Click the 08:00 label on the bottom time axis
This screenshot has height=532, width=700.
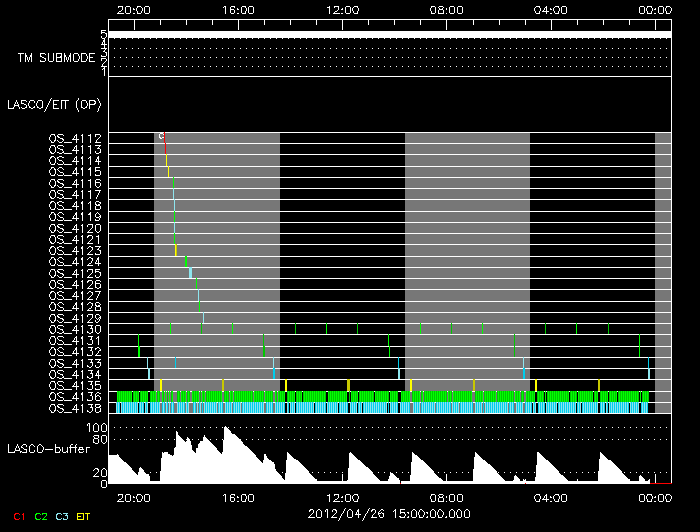446,497
